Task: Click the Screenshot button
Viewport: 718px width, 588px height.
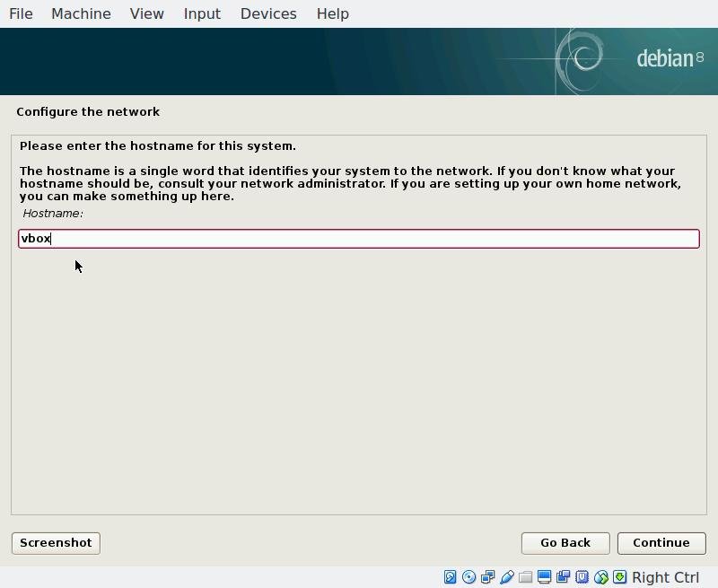Action: click(x=56, y=543)
